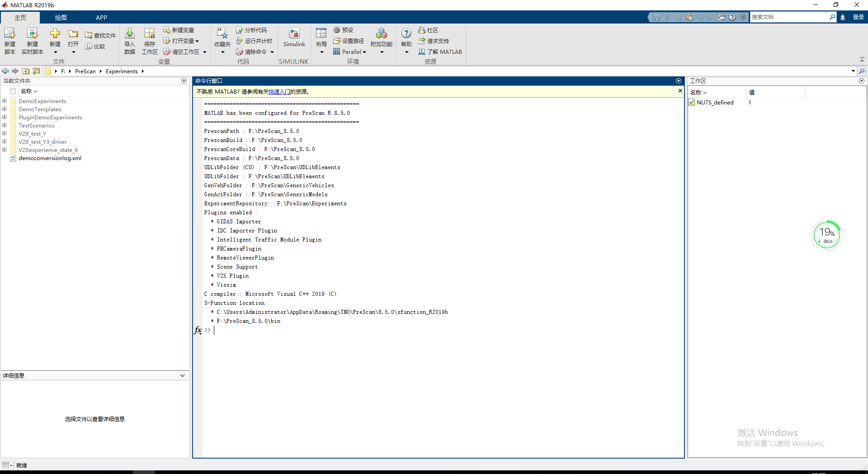Open the Community (社区) resource

(x=428, y=30)
